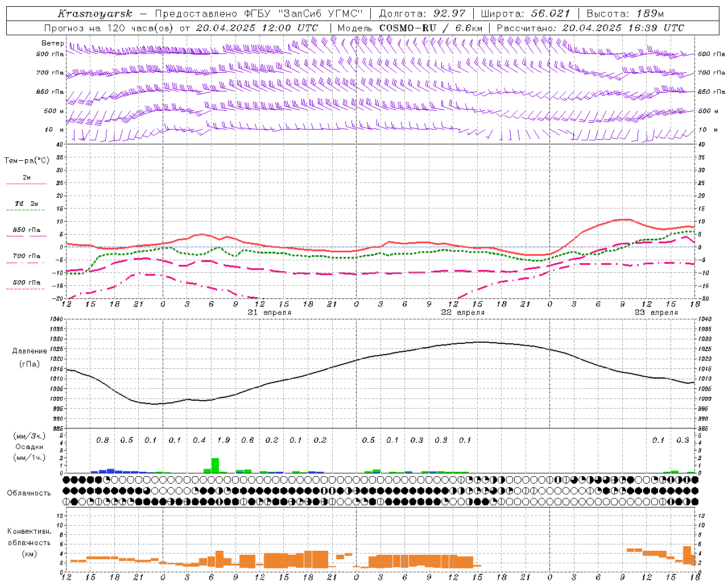This screenshot has width=728, height=582.
Task: Click the tallest green precipitation bar
Action: [x=215, y=465]
